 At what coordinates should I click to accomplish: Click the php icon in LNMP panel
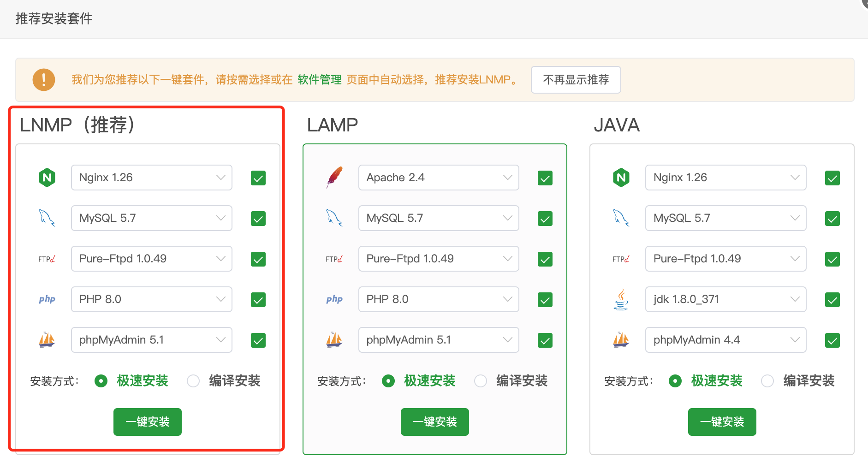coord(47,299)
